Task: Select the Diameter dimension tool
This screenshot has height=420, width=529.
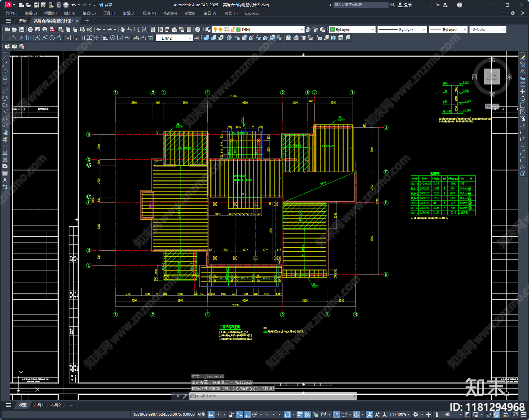Action: click(x=52, y=38)
